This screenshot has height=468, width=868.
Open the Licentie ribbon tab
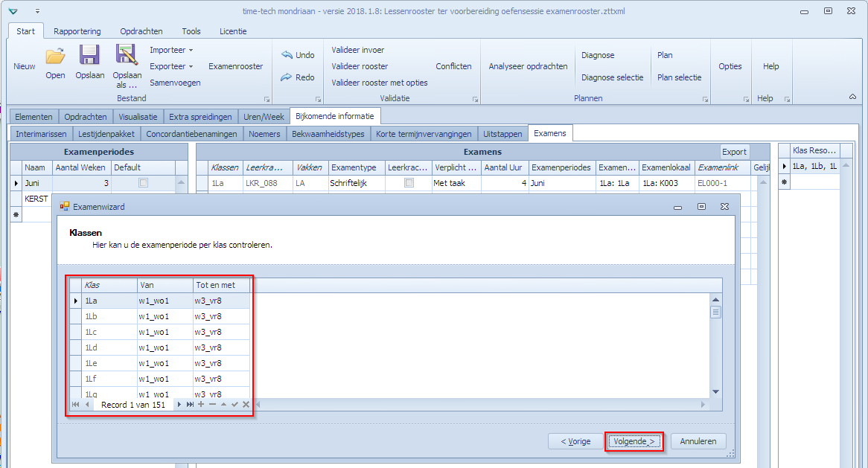click(x=233, y=31)
